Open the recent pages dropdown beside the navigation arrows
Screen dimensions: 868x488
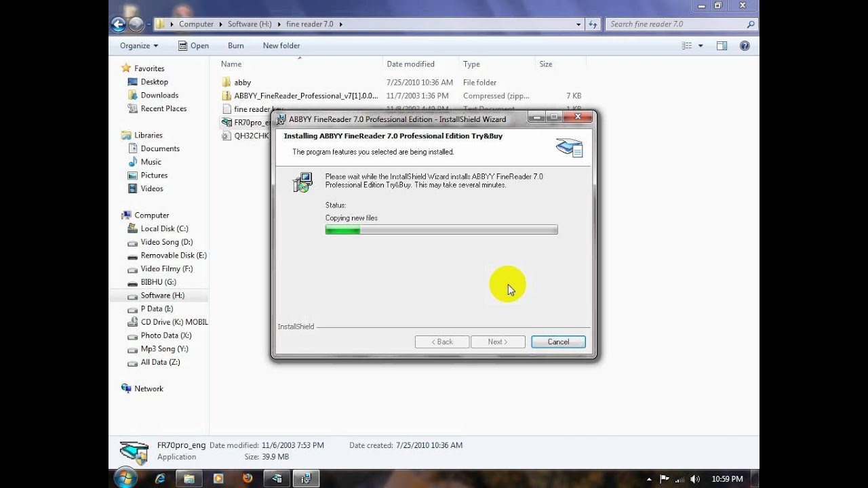click(x=149, y=24)
